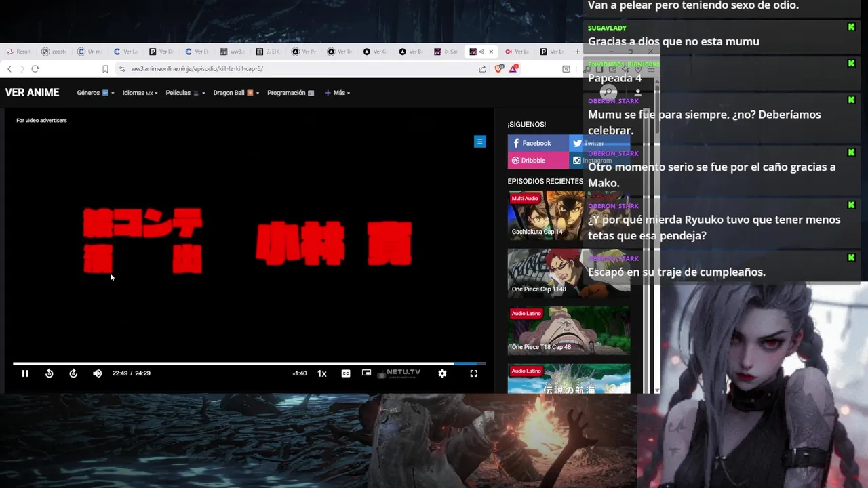
Task: Click the NETU.TV logo in player
Action: pyautogui.click(x=399, y=373)
